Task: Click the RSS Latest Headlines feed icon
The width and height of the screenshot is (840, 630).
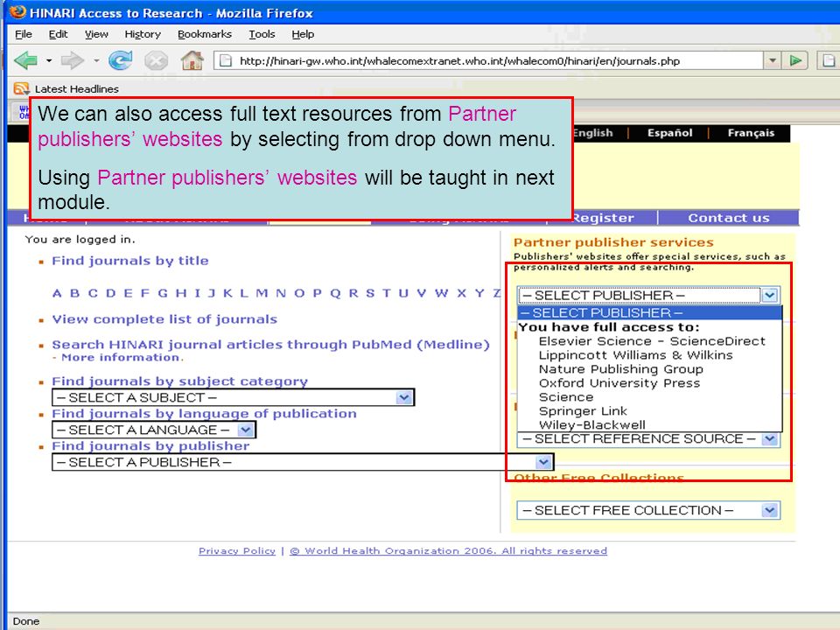Action: click(x=21, y=88)
